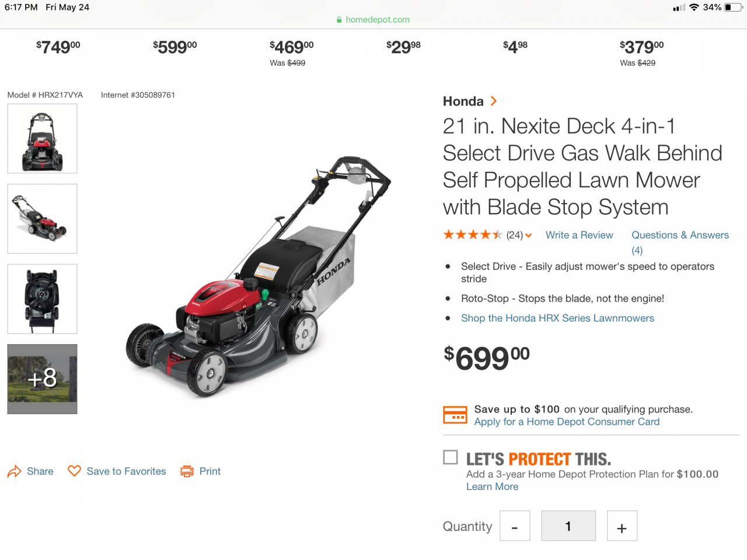Click the orange credit card icon

pyautogui.click(x=455, y=415)
